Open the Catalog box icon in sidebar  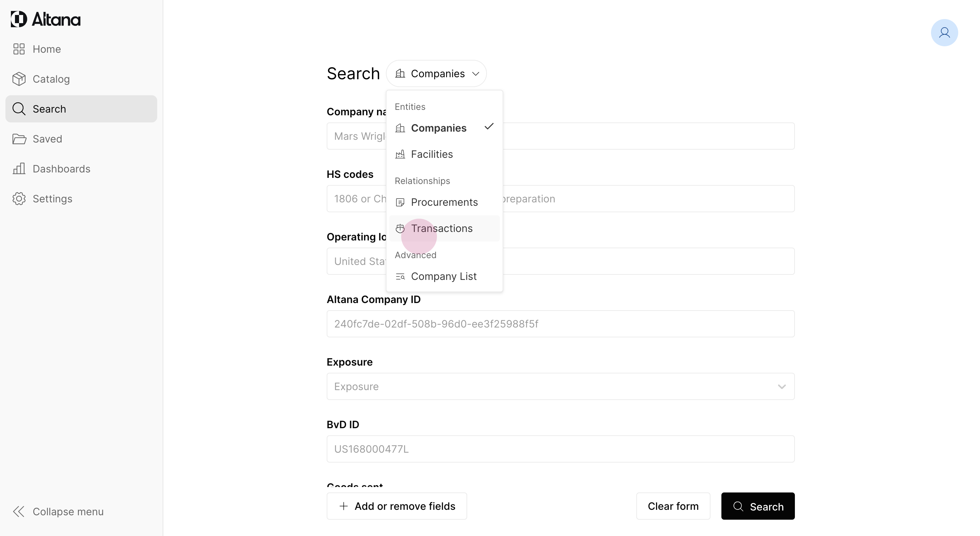pos(19,79)
